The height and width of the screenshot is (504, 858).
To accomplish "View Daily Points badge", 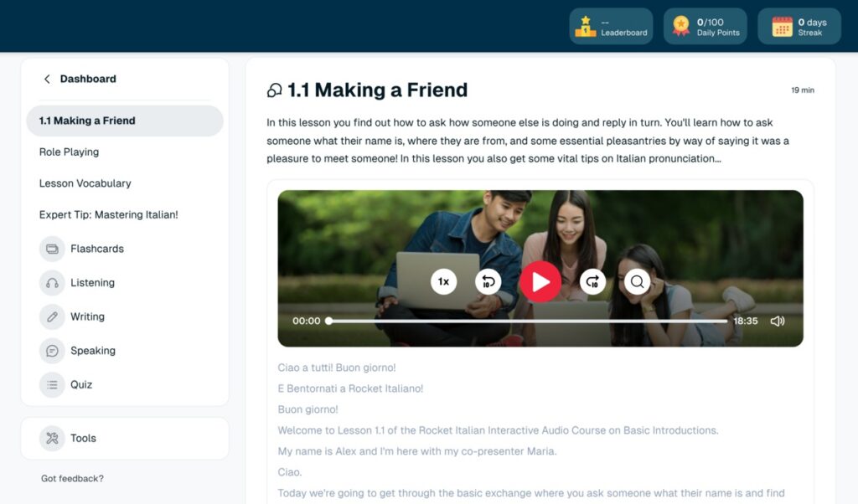I will point(706,27).
